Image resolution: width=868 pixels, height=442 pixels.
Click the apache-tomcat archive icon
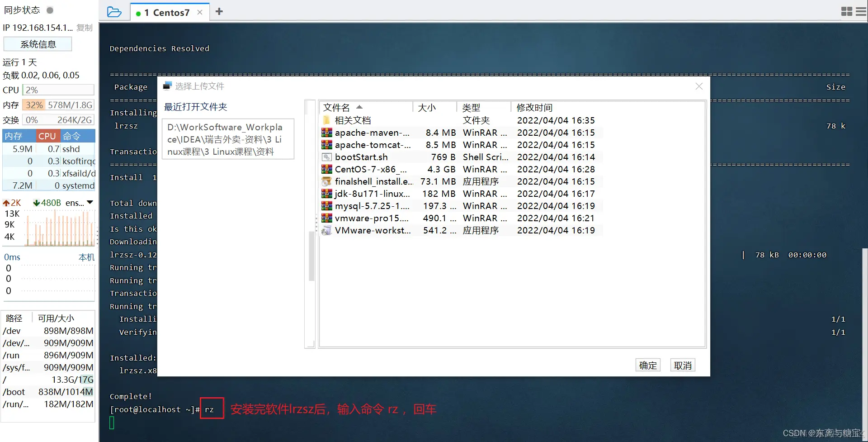click(x=326, y=145)
